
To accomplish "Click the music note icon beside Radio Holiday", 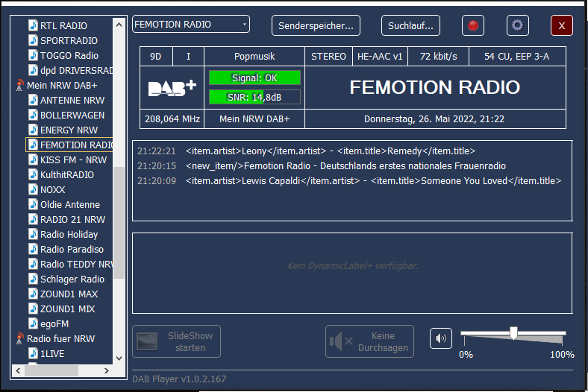I will coord(33,234).
